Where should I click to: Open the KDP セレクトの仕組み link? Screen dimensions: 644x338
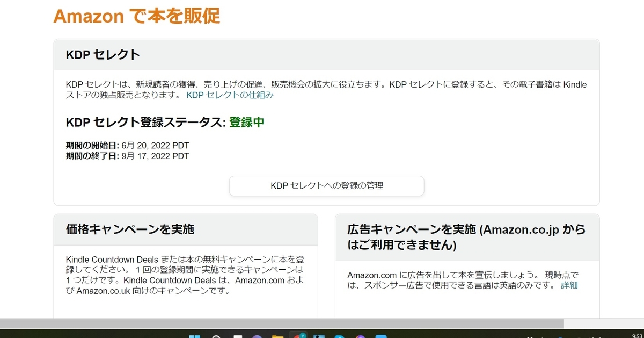point(230,95)
